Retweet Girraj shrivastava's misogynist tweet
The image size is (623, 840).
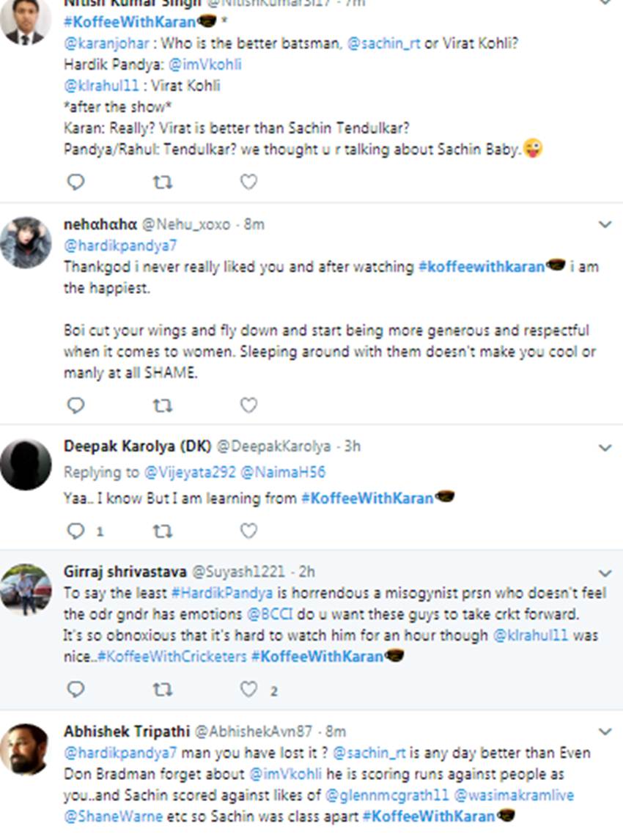click(x=162, y=689)
